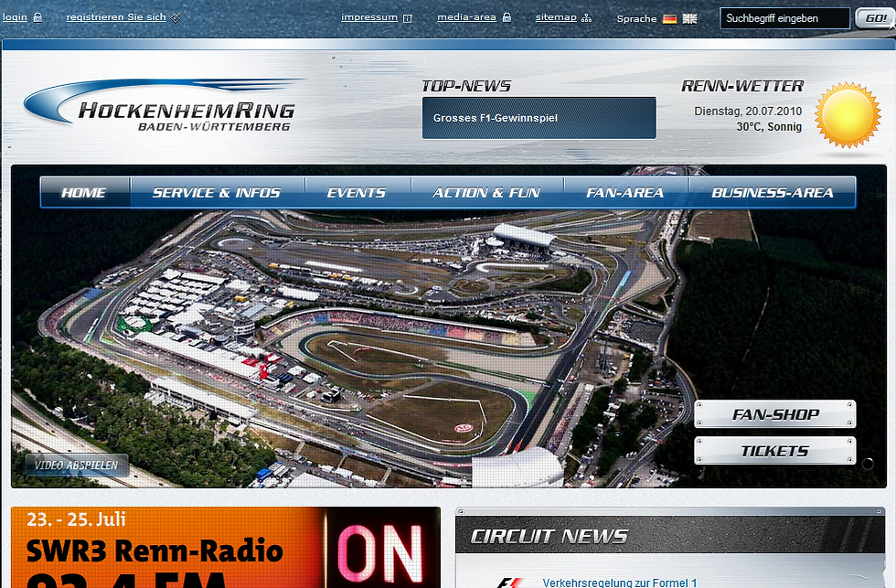The height and width of the screenshot is (588, 896).
Task: Click the Sprache label
Action: [636, 19]
